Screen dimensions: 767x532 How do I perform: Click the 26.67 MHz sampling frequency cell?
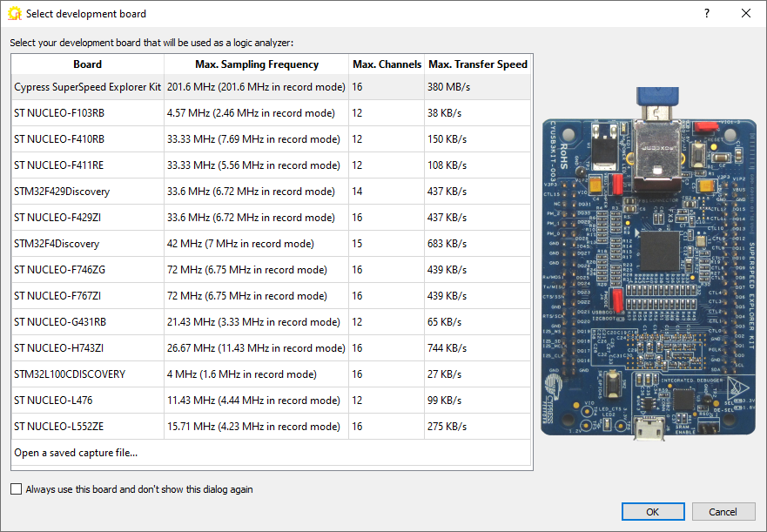click(x=256, y=348)
